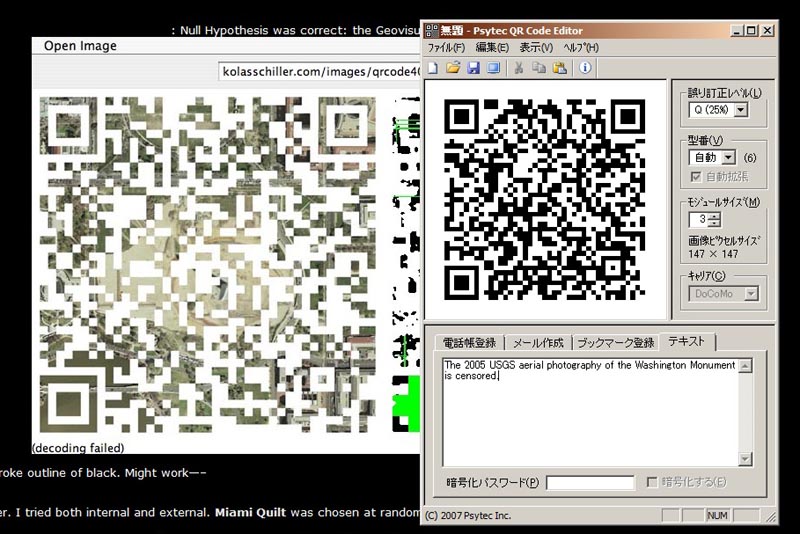
Task: Open the 編集(E) menu
Action: point(492,47)
